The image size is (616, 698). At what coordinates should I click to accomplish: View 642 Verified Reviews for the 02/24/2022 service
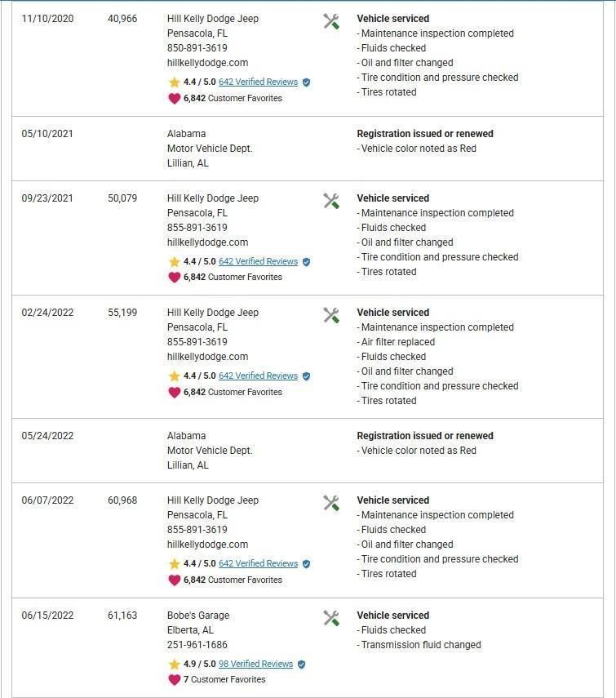258,376
